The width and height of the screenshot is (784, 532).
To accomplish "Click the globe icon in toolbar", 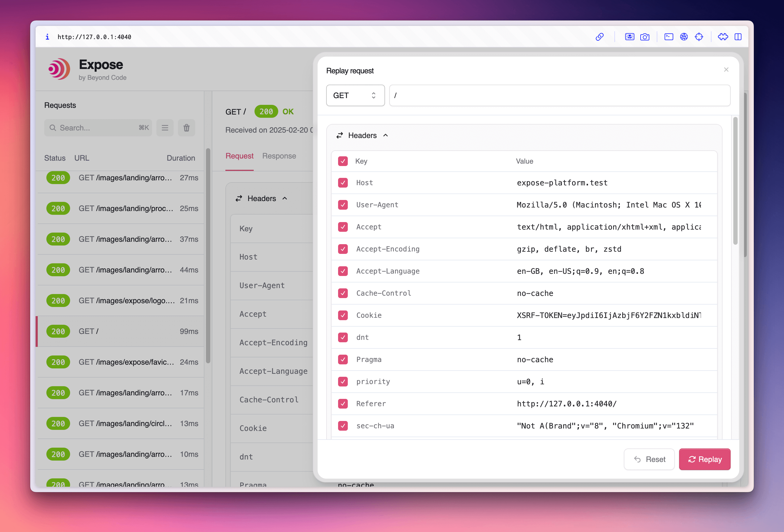I will tap(684, 37).
